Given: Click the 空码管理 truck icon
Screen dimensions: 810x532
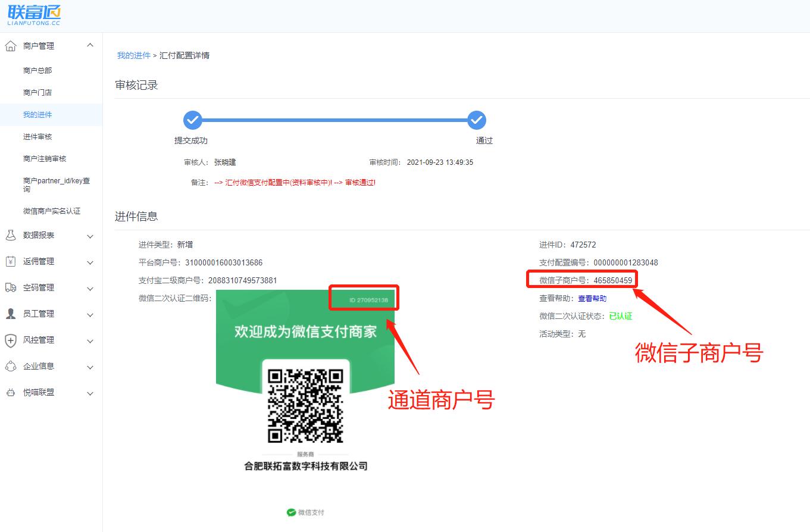Looking at the screenshot, I should tap(11, 287).
